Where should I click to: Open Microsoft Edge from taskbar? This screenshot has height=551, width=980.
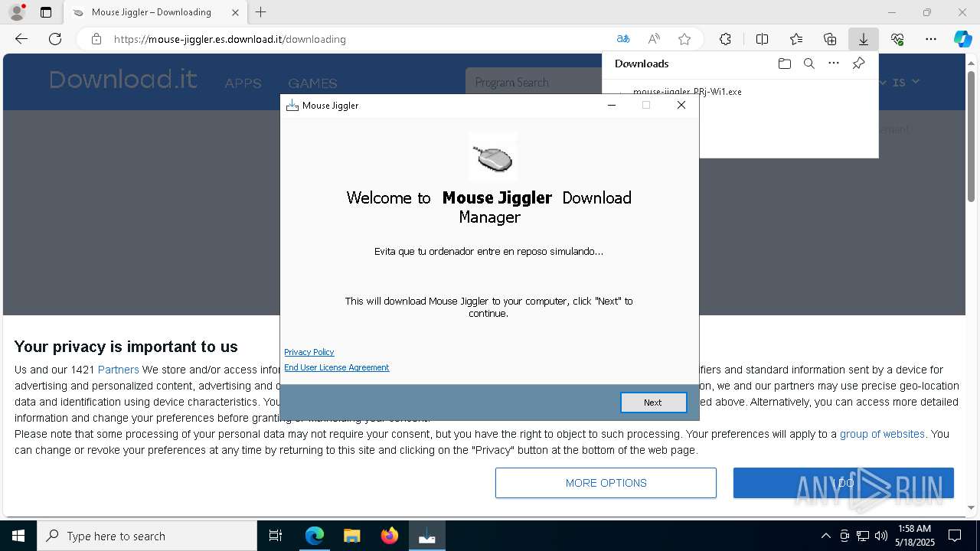pos(315,536)
